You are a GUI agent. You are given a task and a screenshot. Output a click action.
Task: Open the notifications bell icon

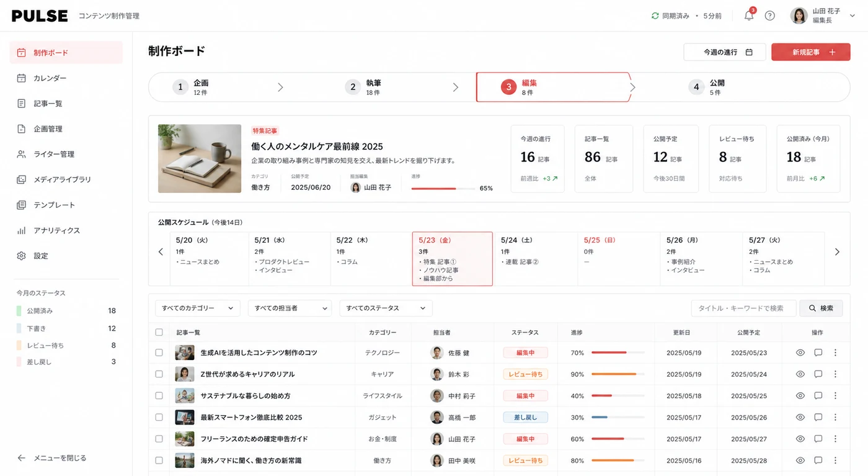(749, 16)
